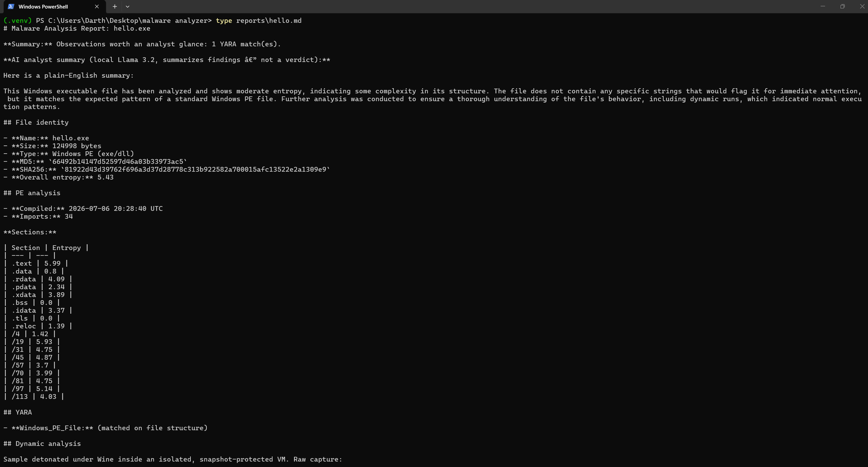Click the '/113 | 4.03' row
Screen dimensions: 868x467
coord(34,397)
